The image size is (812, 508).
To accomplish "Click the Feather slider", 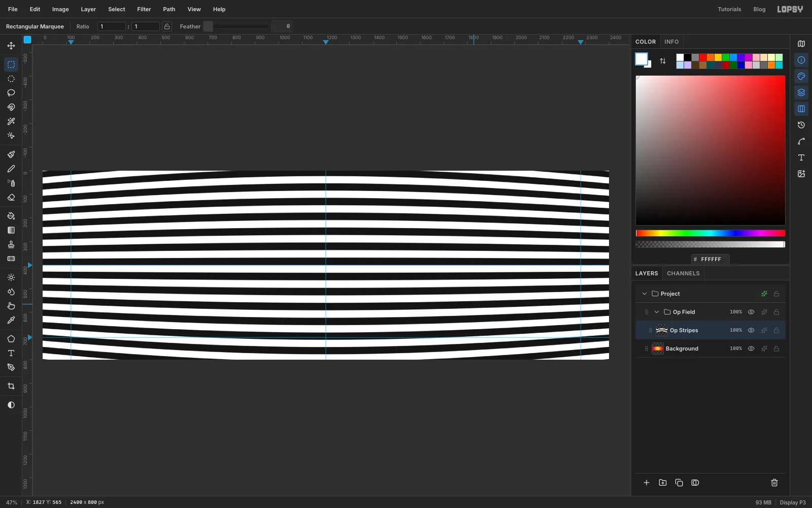I will point(236,26).
